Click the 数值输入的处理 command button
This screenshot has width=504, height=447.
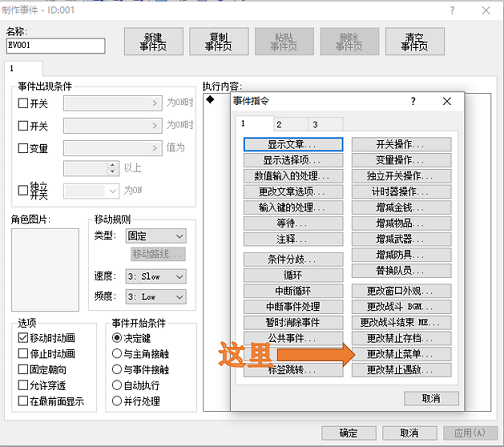[x=293, y=176]
